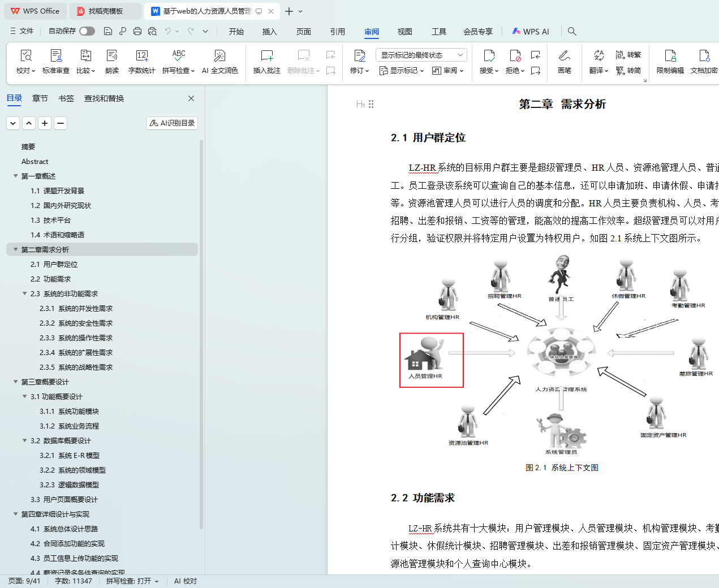Go to 4.1 系统总体设计思路 heading
Screen dimensions: 719x588
click(64, 529)
